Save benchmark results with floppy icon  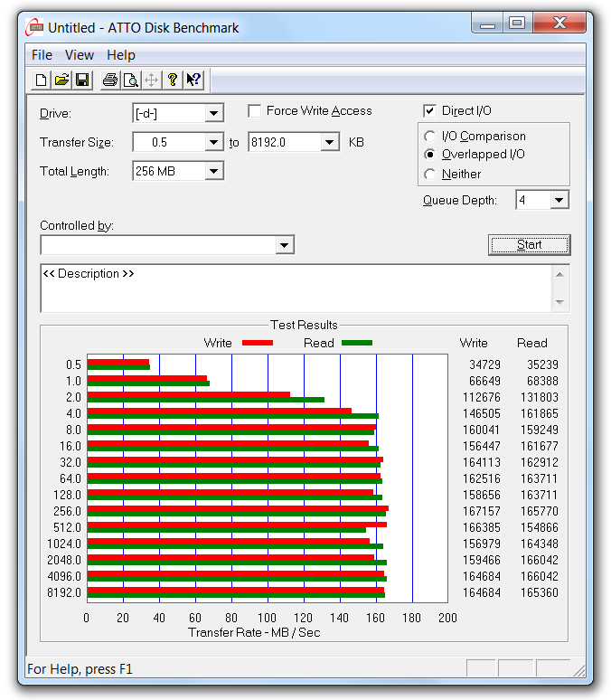[82, 80]
